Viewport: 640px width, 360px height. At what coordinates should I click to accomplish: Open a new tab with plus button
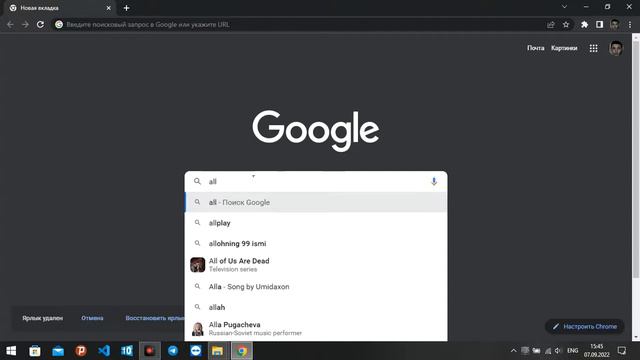click(127, 8)
